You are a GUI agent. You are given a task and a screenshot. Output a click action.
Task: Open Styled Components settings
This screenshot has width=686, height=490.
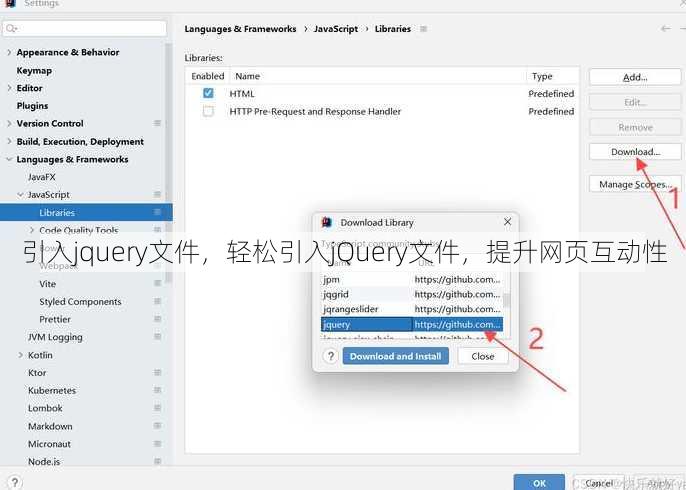[80, 302]
